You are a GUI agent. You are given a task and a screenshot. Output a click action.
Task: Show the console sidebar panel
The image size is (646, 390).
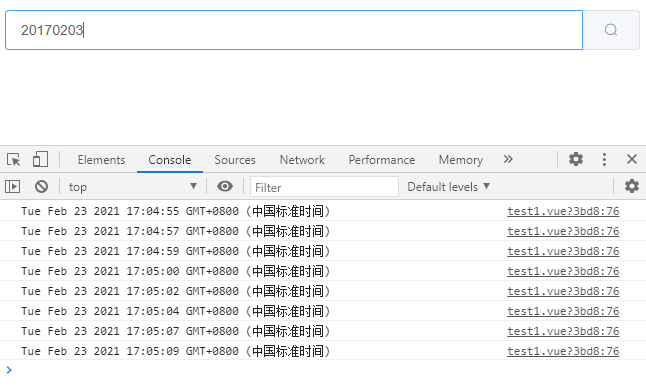(13, 187)
